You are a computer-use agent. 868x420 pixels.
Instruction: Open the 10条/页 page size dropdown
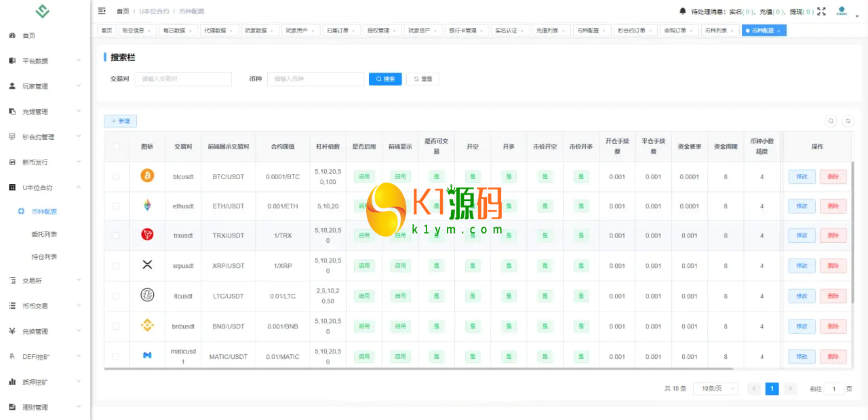coord(715,389)
